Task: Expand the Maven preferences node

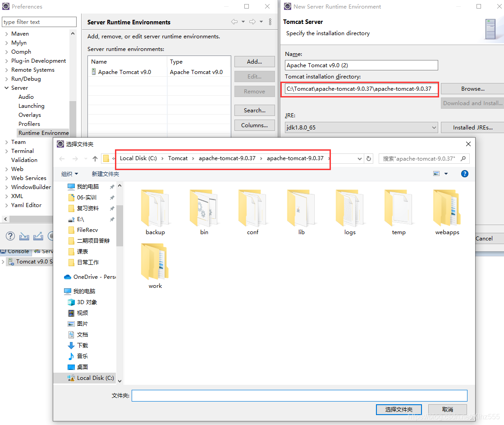Action: [x=6, y=34]
